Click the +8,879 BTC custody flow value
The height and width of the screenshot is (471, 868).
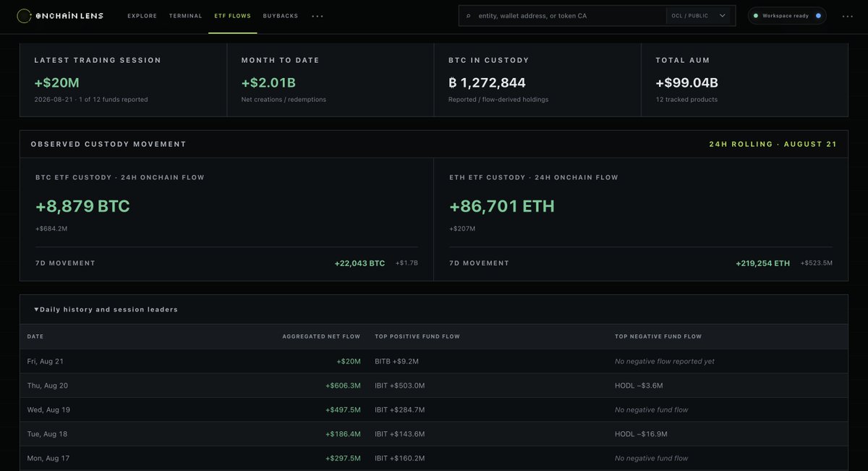tap(82, 206)
